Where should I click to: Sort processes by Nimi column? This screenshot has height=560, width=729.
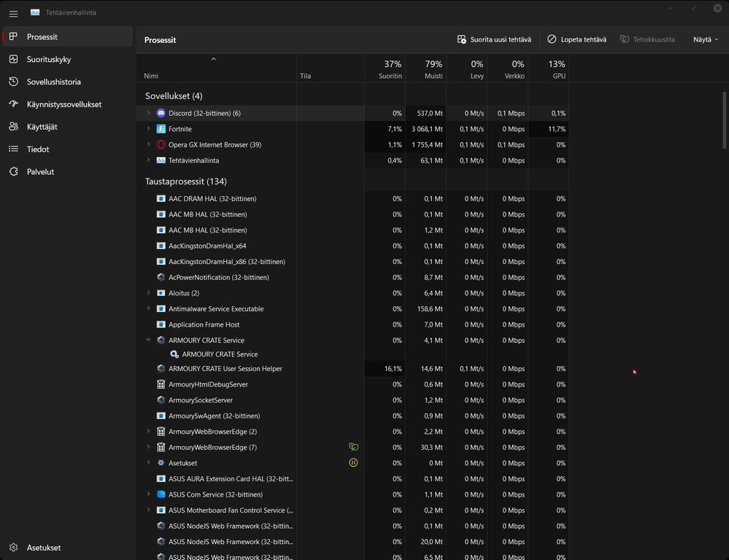point(216,69)
